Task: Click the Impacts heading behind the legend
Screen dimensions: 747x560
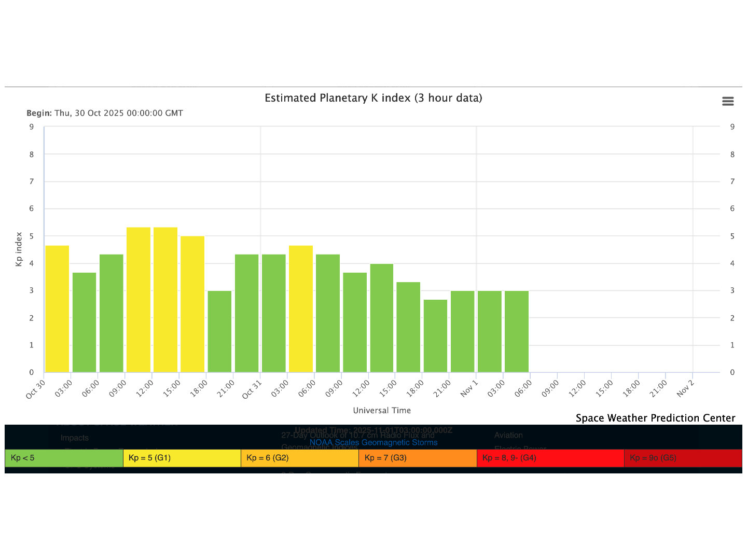Action: [75, 438]
